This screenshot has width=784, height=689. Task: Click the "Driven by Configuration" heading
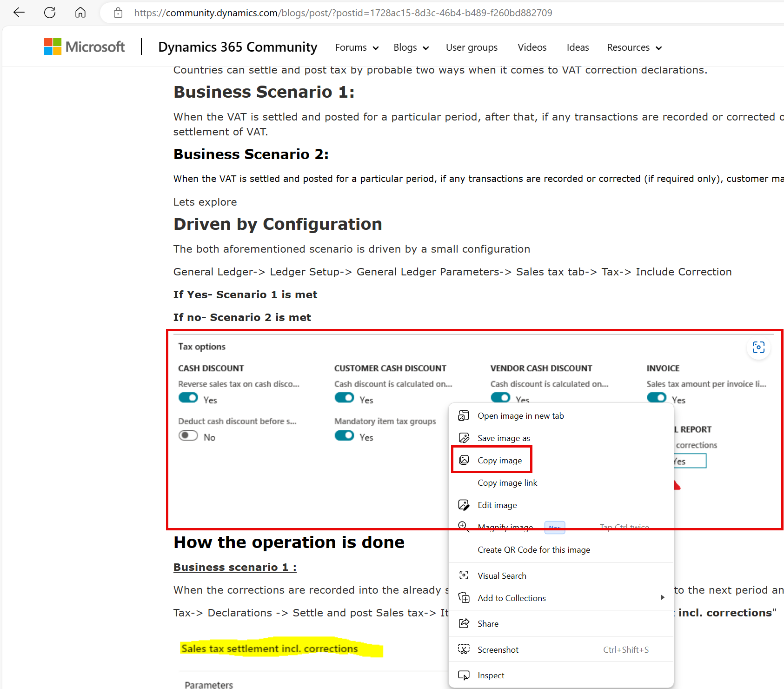278,224
